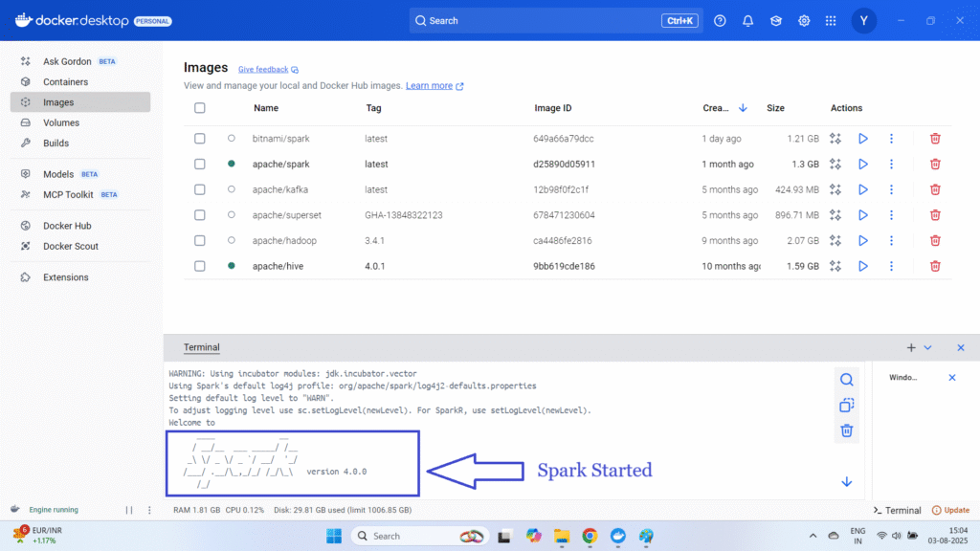Pause the Docker engine

pyautogui.click(x=129, y=510)
